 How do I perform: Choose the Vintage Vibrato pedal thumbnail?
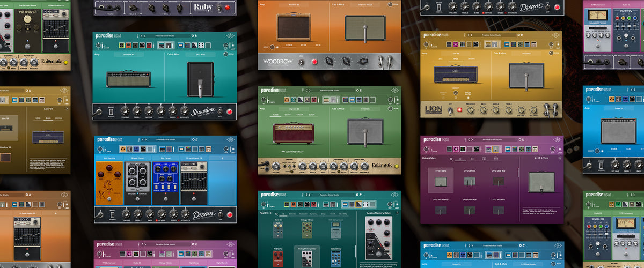pos(307,230)
